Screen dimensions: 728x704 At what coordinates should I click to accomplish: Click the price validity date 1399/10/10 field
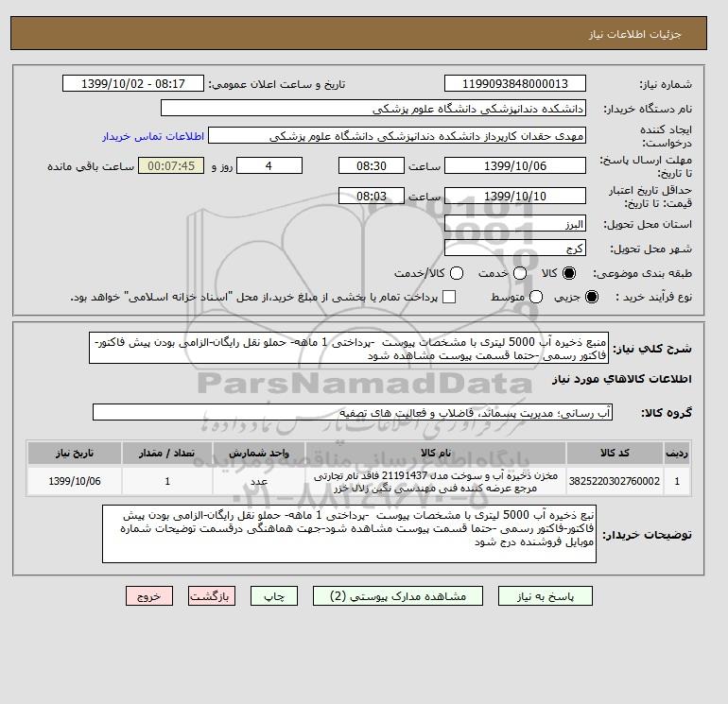point(515,196)
